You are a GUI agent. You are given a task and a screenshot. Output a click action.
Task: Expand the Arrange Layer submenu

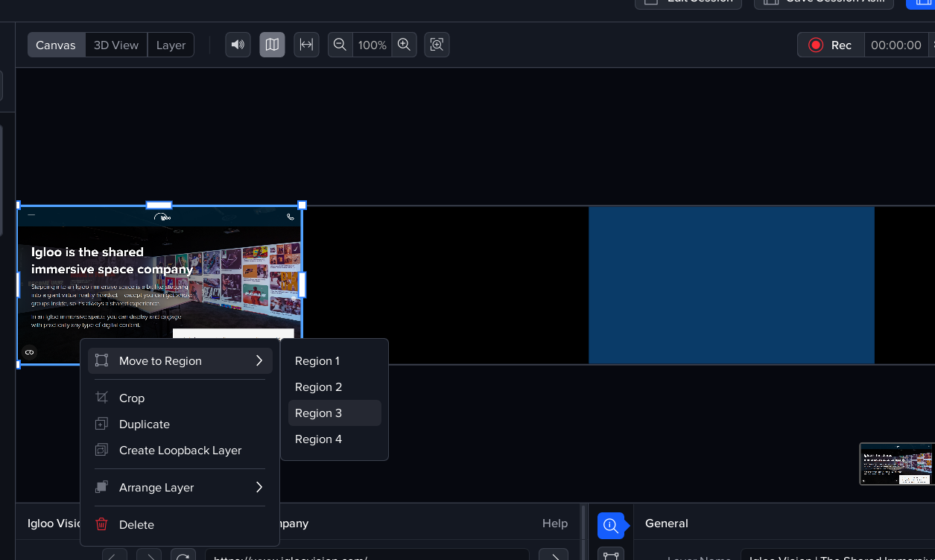pyautogui.click(x=180, y=488)
